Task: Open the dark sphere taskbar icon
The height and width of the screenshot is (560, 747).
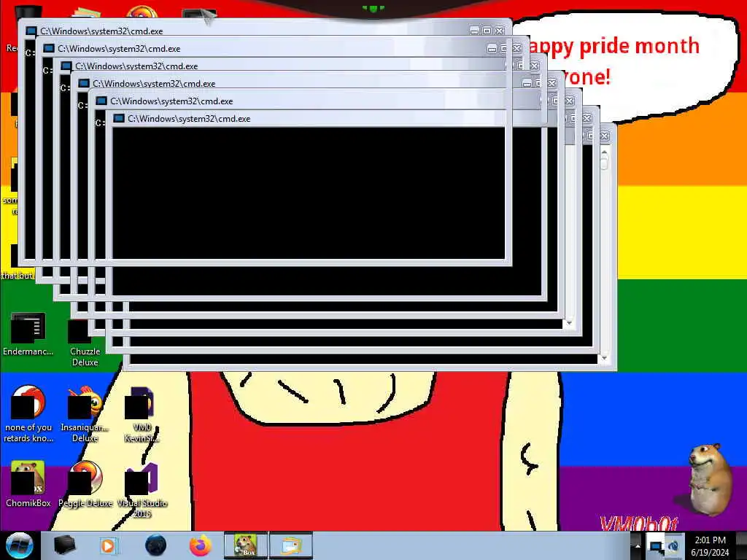Action: click(156, 545)
